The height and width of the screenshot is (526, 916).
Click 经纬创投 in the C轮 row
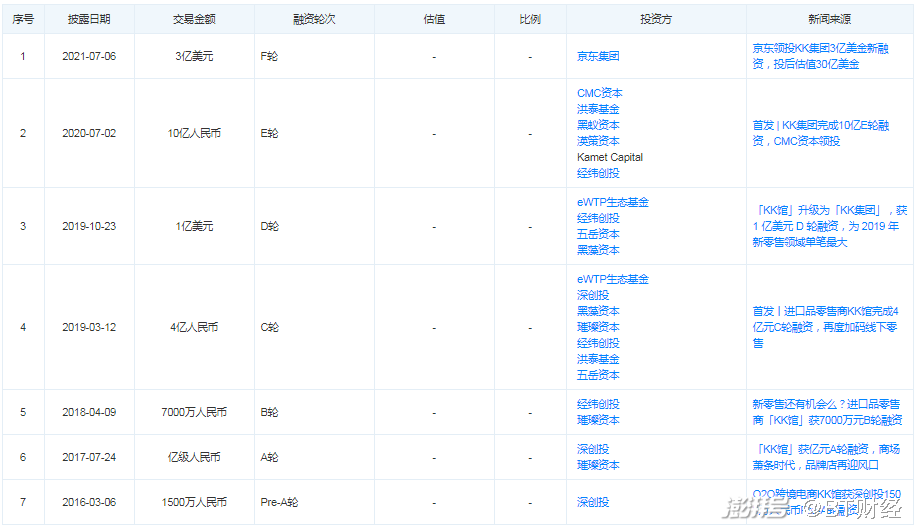tap(598, 343)
